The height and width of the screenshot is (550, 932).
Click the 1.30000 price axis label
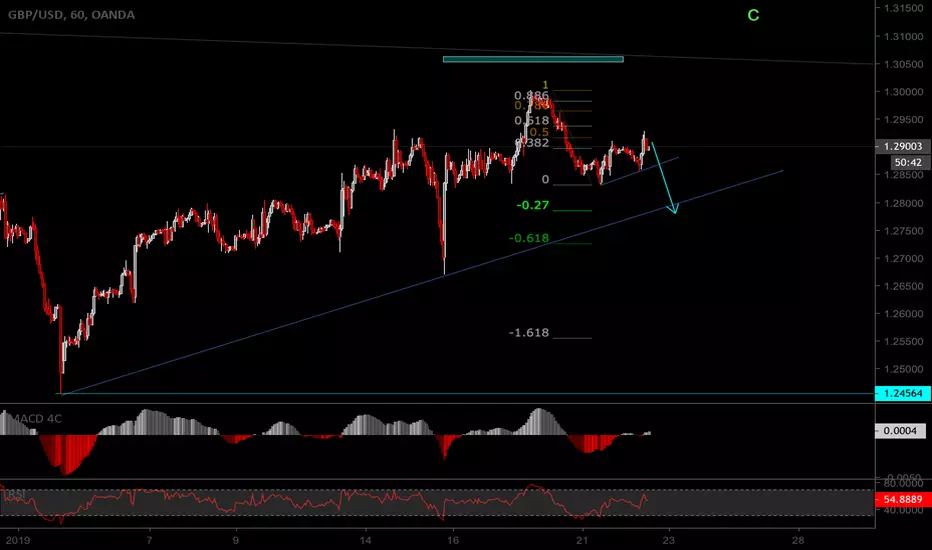coord(903,92)
